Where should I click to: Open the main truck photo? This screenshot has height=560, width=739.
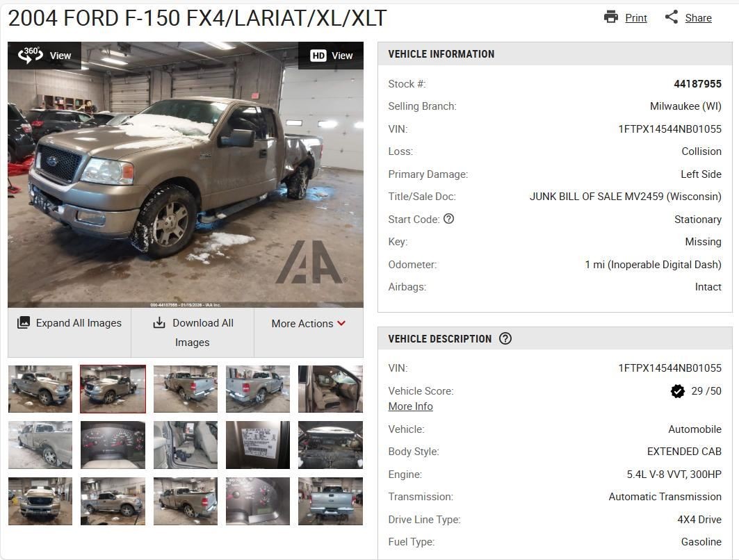(x=186, y=174)
